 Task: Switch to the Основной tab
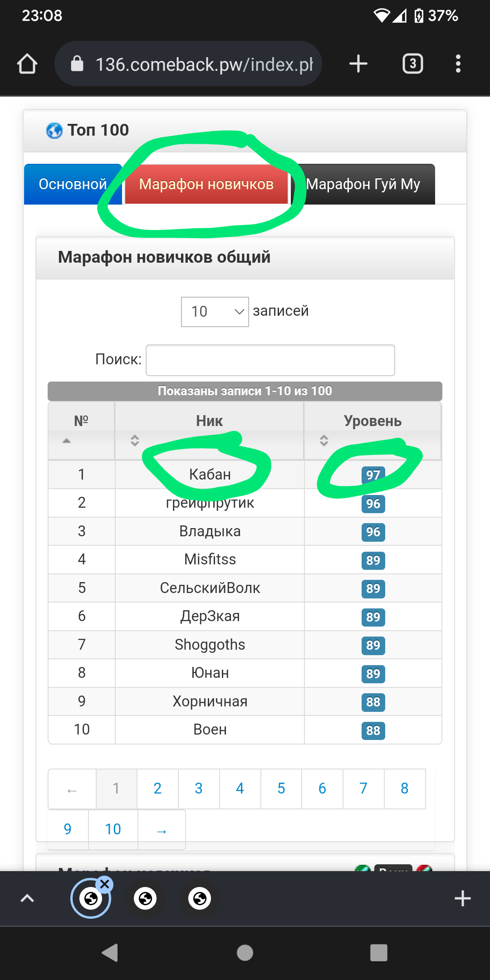(73, 184)
